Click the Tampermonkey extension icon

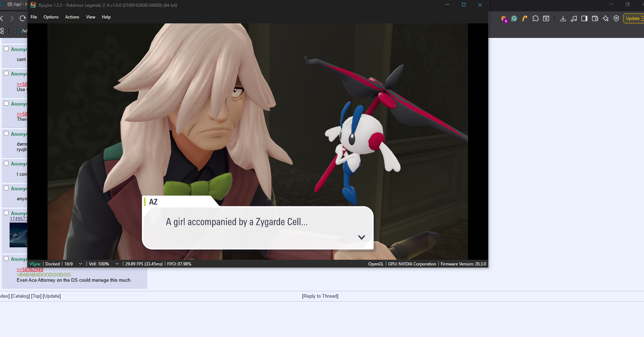coord(504,19)
